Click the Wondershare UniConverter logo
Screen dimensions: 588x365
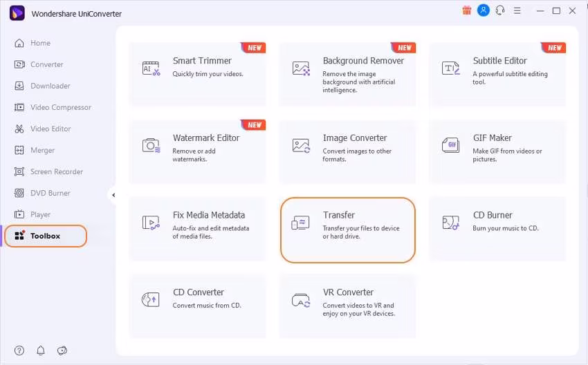[17, 12]
